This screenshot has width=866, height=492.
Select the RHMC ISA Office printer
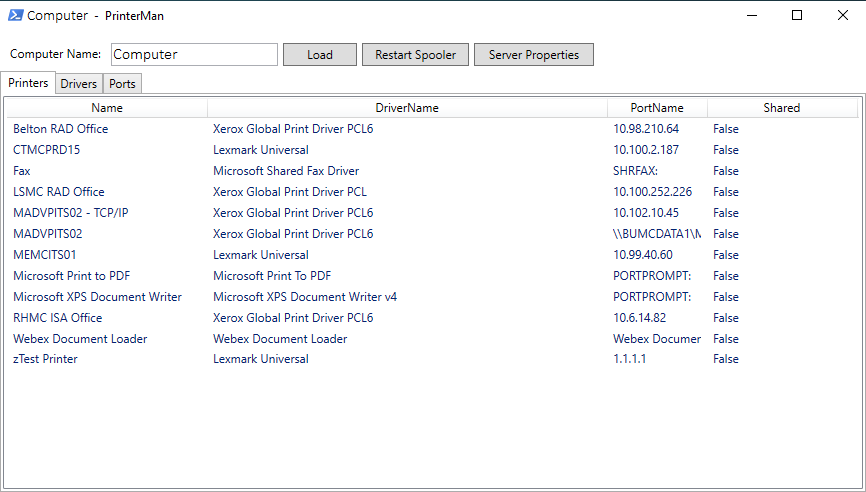click(x=57, y=318)
